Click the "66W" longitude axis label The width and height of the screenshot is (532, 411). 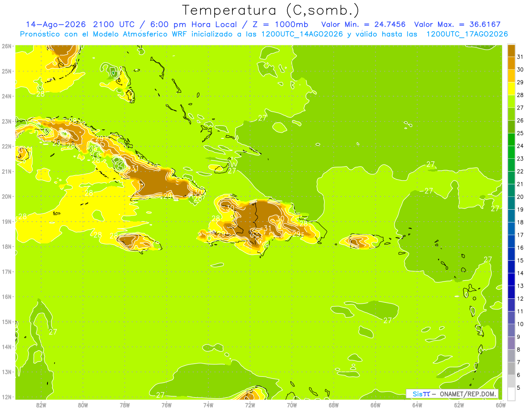(376, 405)
